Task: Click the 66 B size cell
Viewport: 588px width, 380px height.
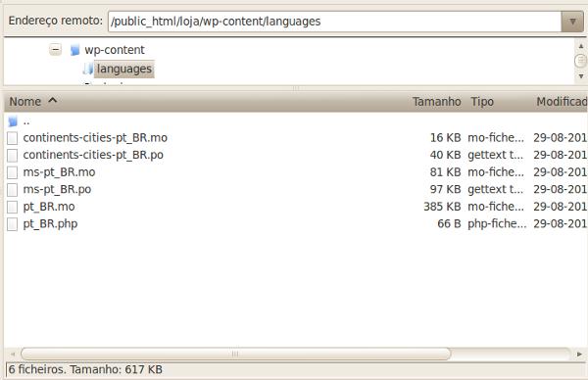Action: coord(449,224)
